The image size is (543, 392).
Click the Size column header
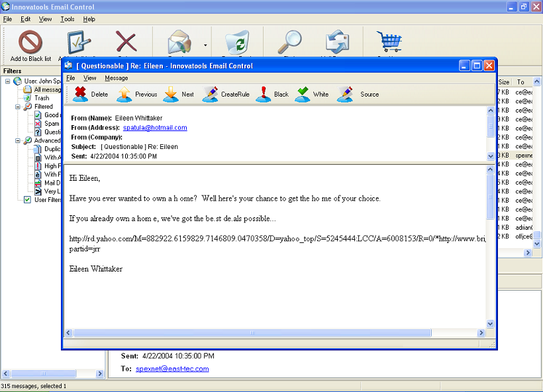[504, 82]
